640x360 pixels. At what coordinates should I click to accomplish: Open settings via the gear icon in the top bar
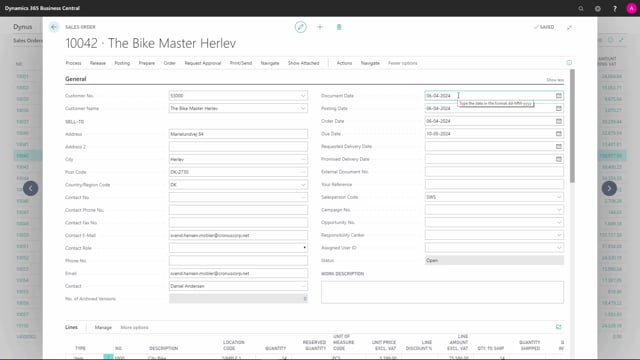pos(598,8)
